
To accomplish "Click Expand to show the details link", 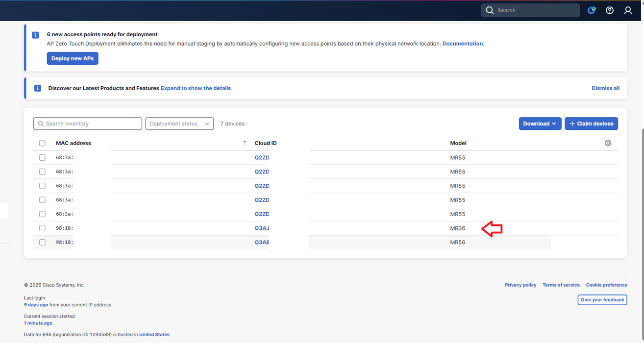I will coord(196,88).
